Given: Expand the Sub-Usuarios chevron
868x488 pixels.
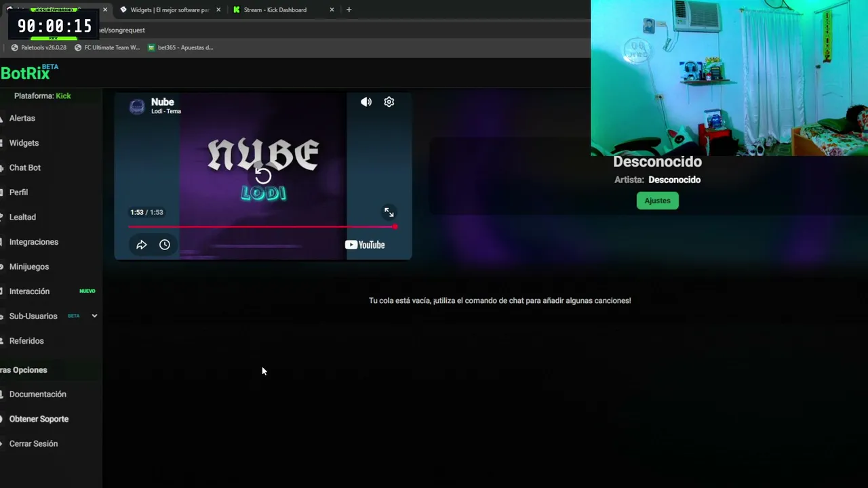Looking at the screenshot, I should (94, 316).
